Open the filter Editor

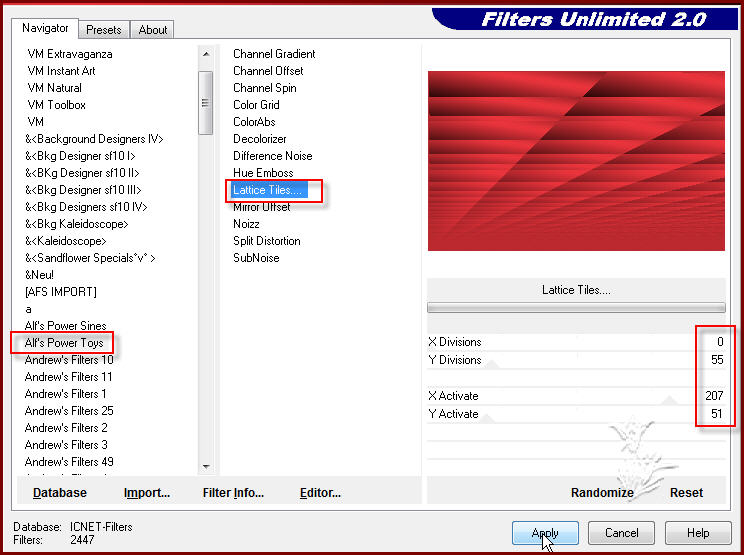320,492
